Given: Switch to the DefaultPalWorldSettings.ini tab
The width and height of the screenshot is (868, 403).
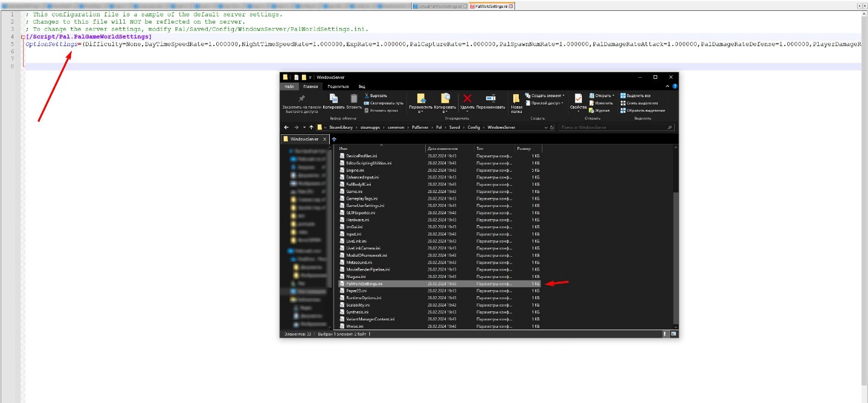Looking at the screenshot, I should (x=439, y=6).
